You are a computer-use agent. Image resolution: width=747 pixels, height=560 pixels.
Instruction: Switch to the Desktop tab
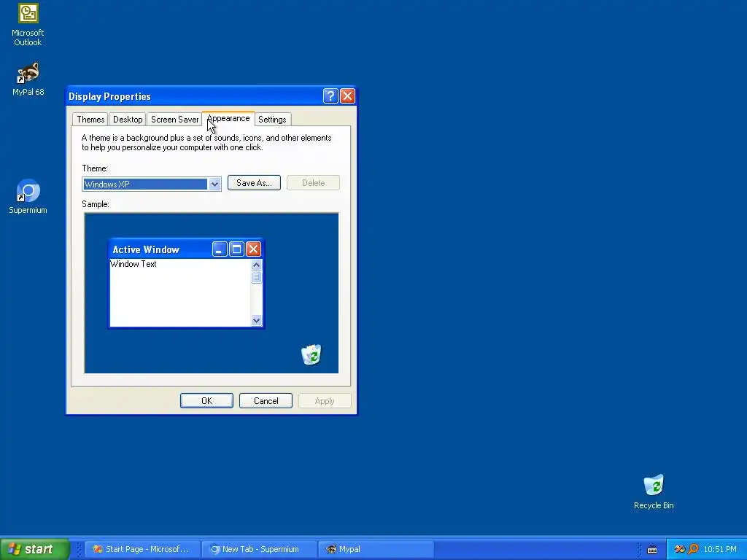click(128, 120)
